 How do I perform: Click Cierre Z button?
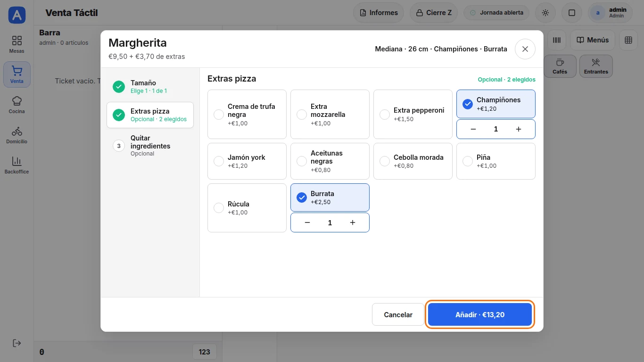(434, 13)
